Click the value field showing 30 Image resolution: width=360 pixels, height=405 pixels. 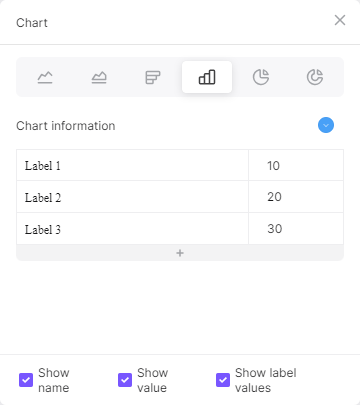(296, 229)
